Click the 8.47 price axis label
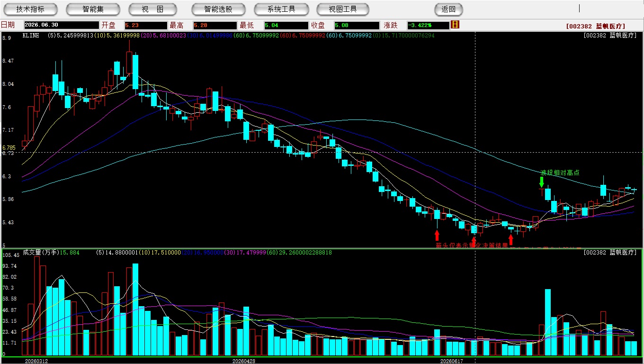 (x=8, y=61)
